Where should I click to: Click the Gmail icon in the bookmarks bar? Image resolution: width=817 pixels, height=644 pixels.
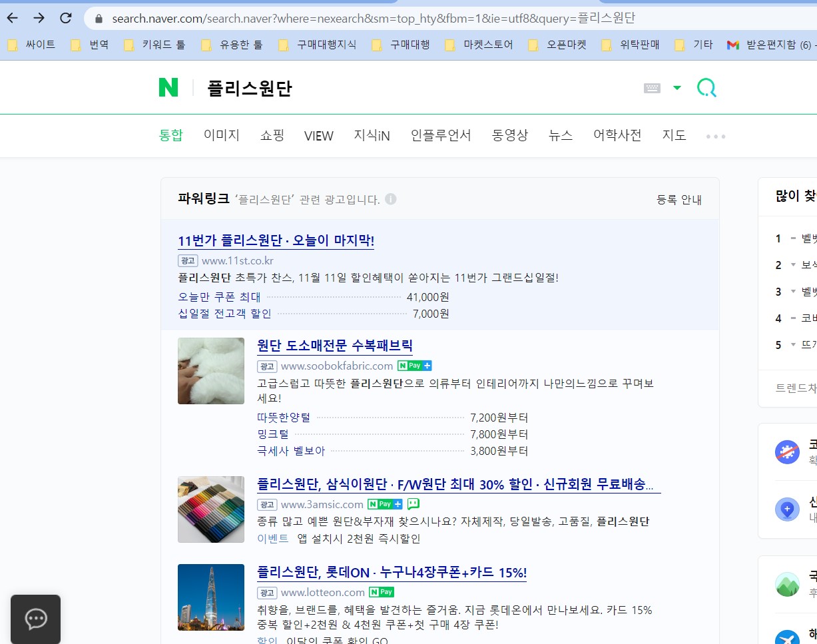pyautogui.click(x=733, y=45)
